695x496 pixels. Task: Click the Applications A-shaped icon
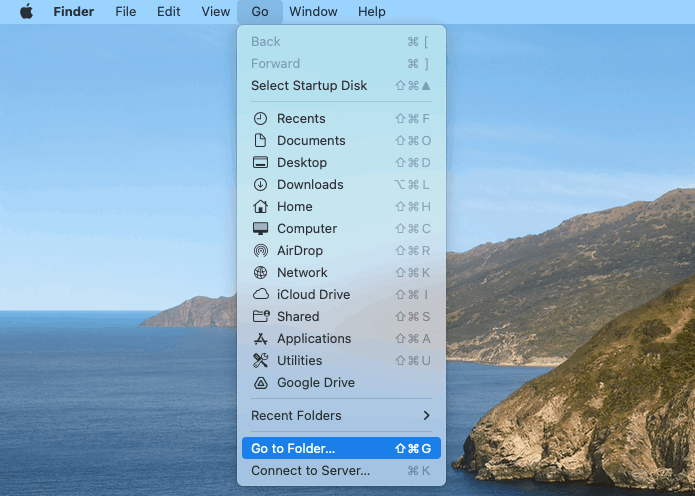point(260,339)
